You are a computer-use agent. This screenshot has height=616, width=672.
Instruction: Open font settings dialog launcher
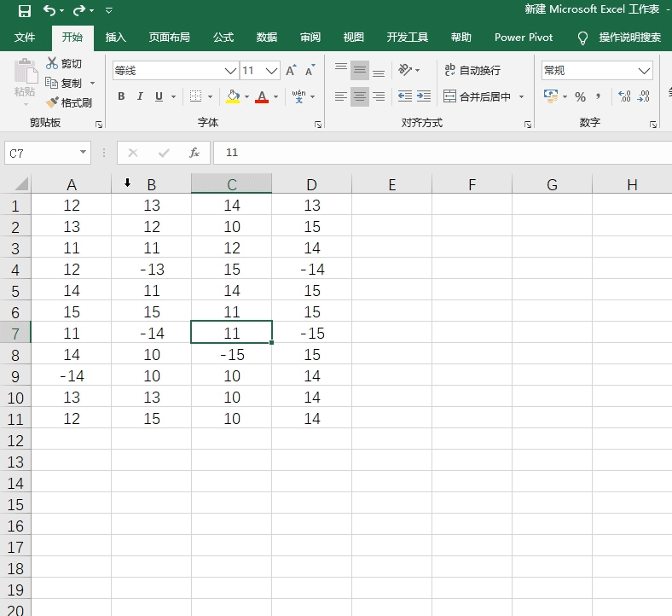(318, 125)
